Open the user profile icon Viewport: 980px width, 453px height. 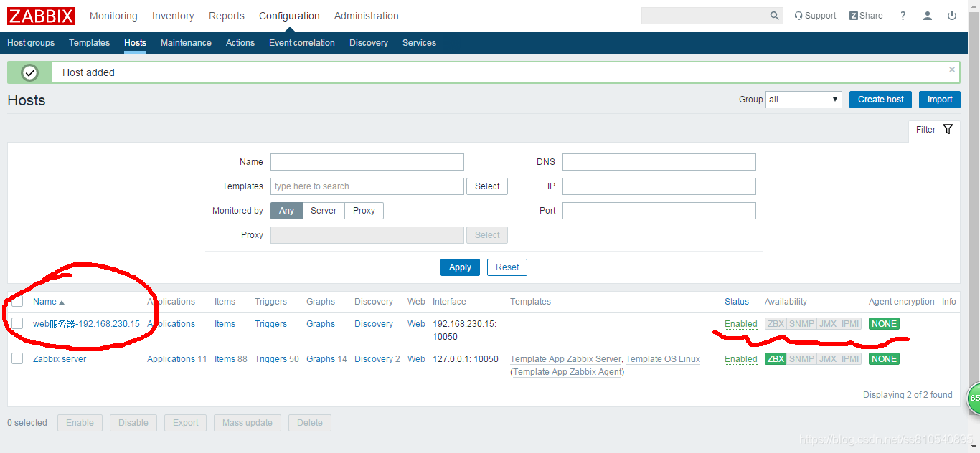click(x=928, y=16)
